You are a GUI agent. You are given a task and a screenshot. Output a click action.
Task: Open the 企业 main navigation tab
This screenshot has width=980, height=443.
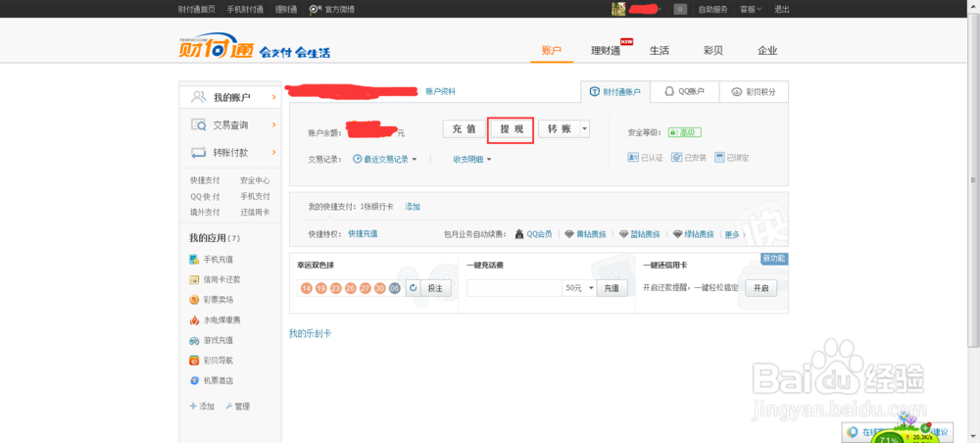click(767, 51)
